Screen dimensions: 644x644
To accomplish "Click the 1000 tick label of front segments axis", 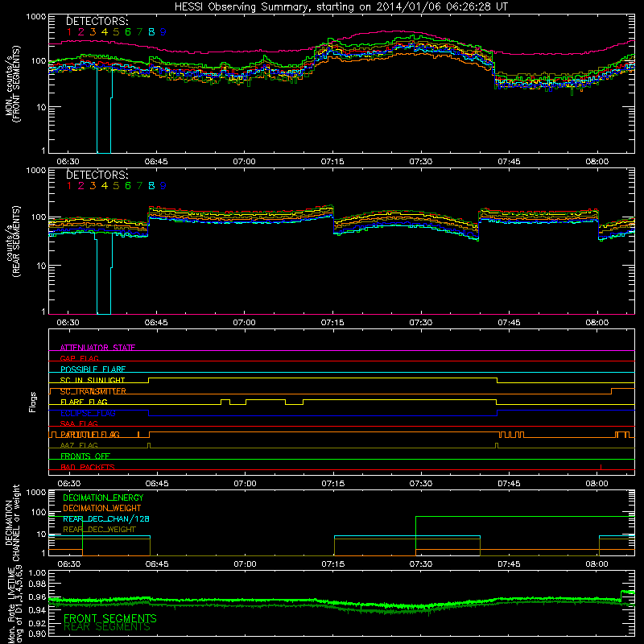I will click(35, 17).
